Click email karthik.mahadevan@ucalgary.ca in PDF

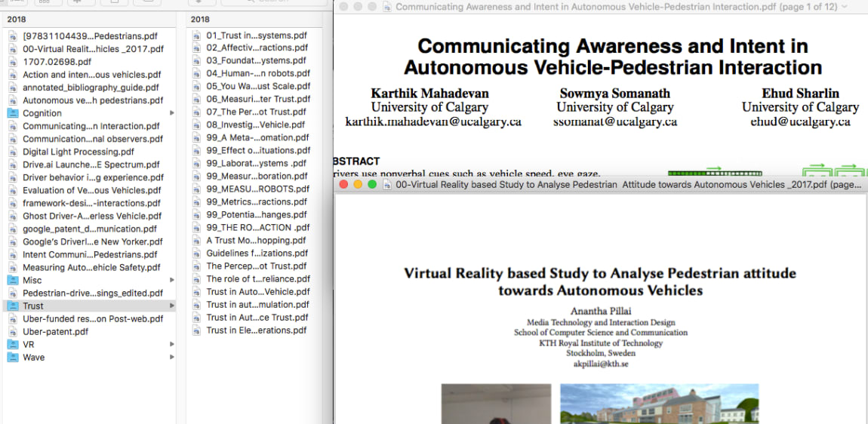433,121
